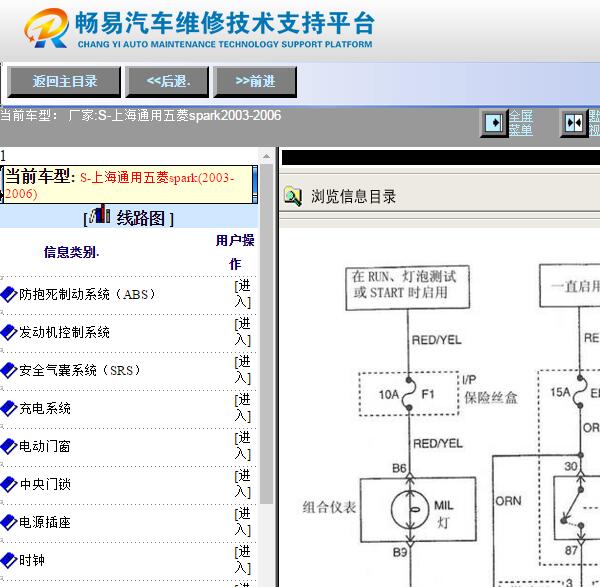Select the 电源插座 row text
The width and height of the screenshot is (600, 587).
coord(45,522)
